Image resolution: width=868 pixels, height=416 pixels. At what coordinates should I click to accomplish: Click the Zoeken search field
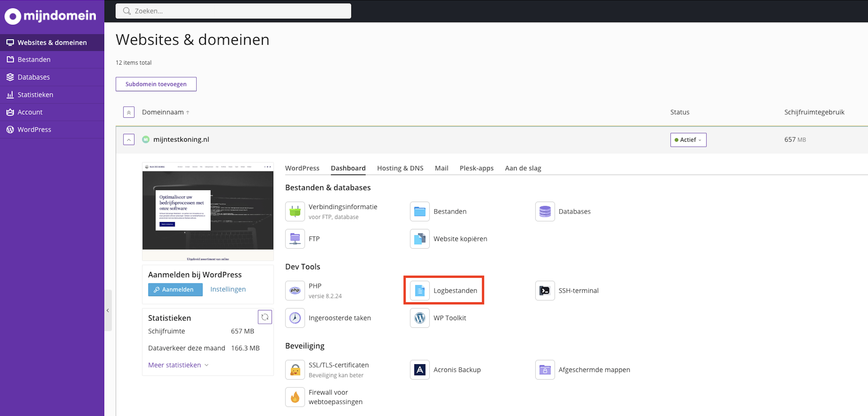[233, 11]
